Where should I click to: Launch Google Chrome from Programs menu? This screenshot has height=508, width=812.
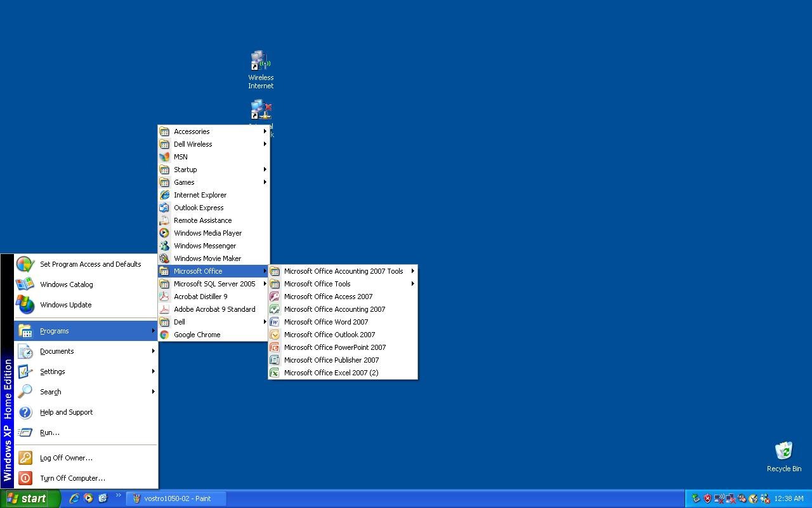click(214, 335)
